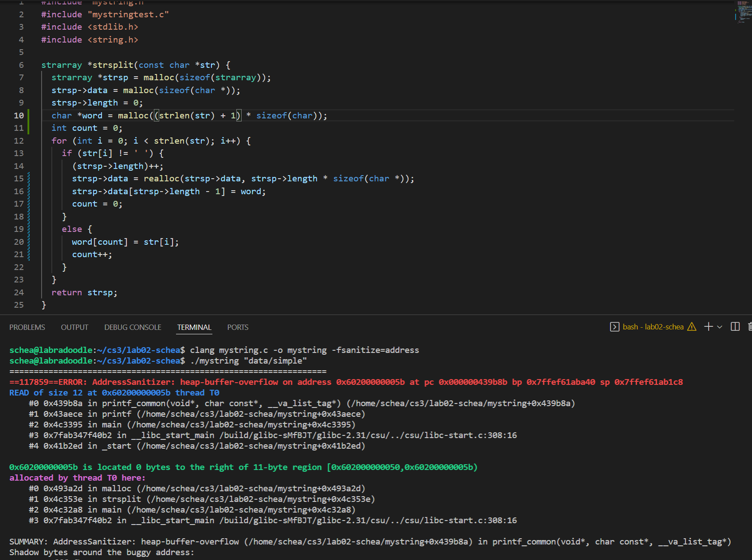Open the launch profile dropdown next to plus

coord(720,327)
